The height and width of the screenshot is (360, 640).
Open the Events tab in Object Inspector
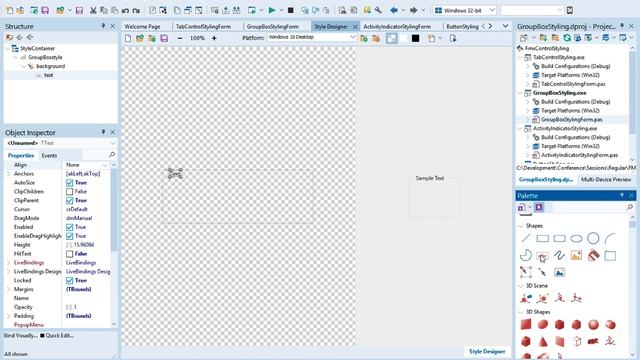click(x=49, y=156)
